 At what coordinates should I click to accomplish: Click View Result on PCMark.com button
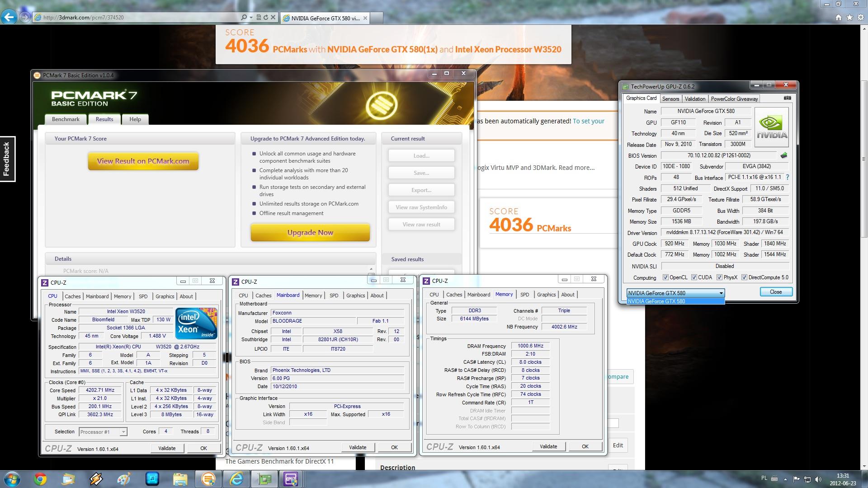coord(143,161)
